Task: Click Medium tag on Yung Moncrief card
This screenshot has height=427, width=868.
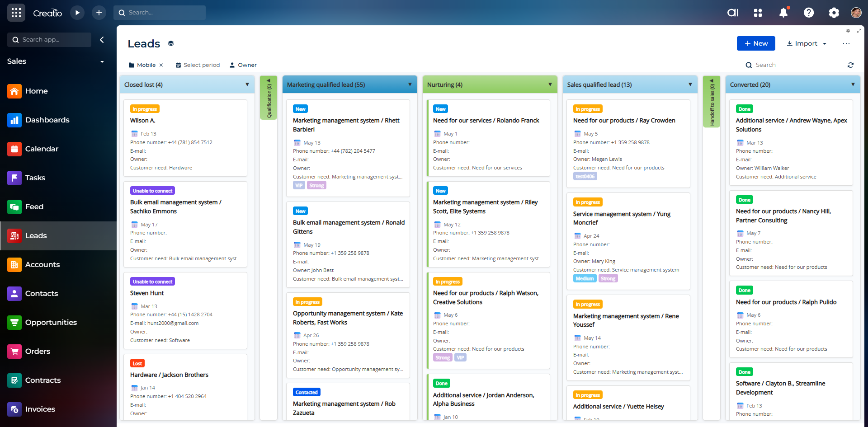Action: tap(585, 279)
